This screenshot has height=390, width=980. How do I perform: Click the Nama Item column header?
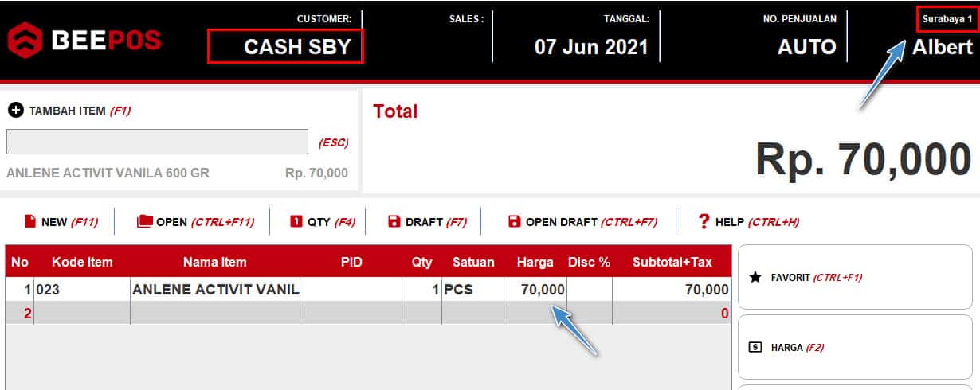(215, 262)
